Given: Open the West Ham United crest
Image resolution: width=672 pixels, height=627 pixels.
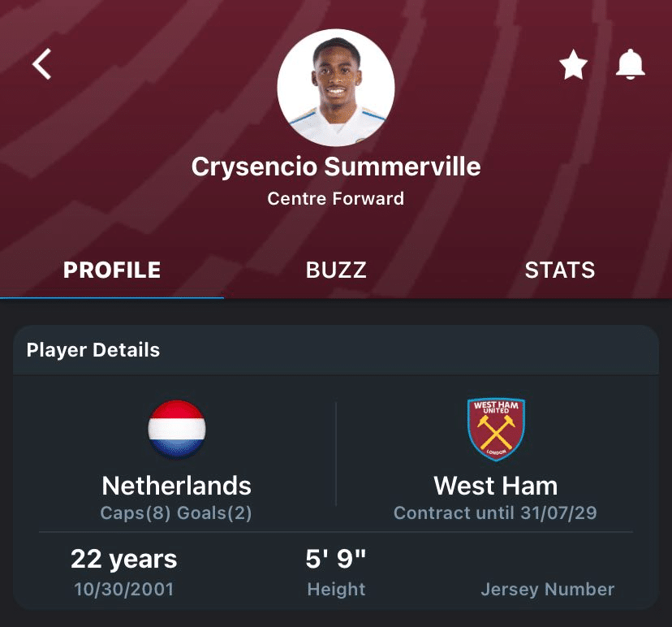Looking at the screenshot, I should 496,430.
